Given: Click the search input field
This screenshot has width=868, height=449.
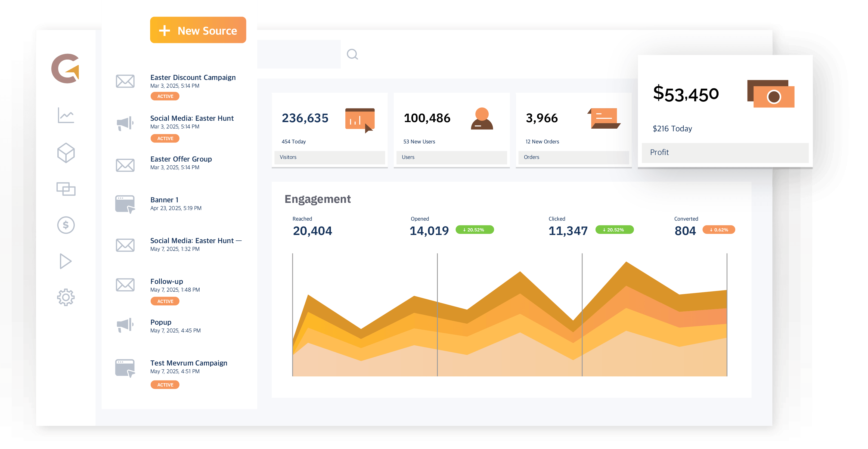Looking at the screenshot, I should pyautogui.click(x=299, y=54).
